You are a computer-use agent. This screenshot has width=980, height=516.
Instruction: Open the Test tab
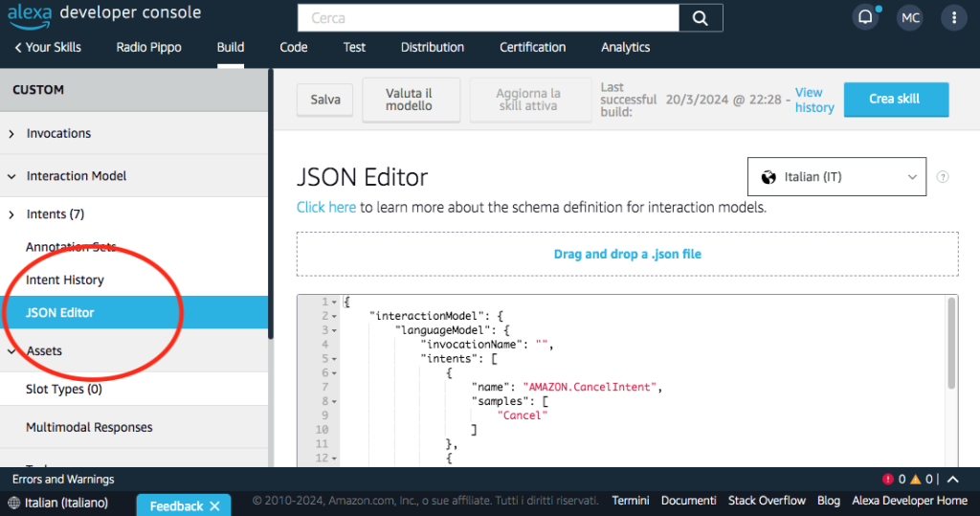[354, 47]
